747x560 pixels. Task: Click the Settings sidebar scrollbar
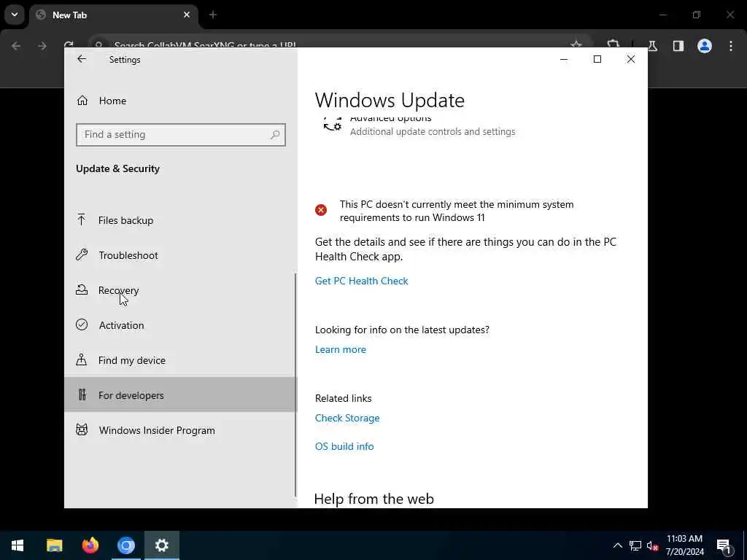point(295,385)
